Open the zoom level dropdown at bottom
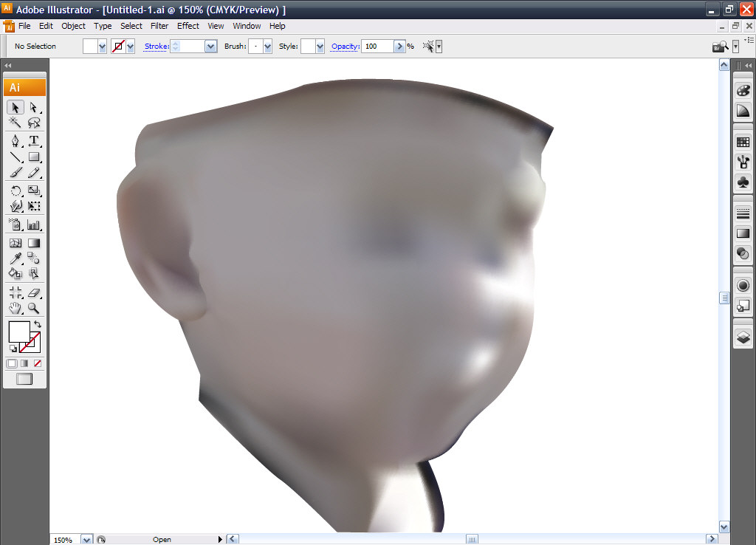The width and height of the screenshot is (756, 545). point(86,540)
